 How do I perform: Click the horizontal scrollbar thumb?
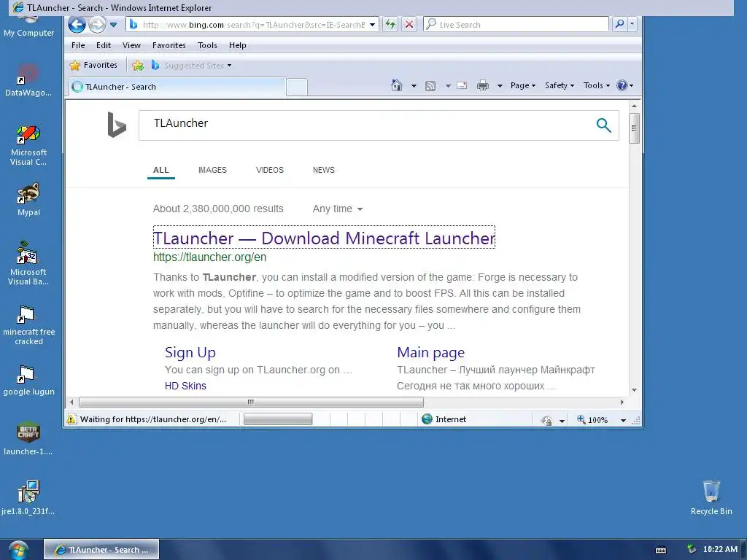[251, 402]
